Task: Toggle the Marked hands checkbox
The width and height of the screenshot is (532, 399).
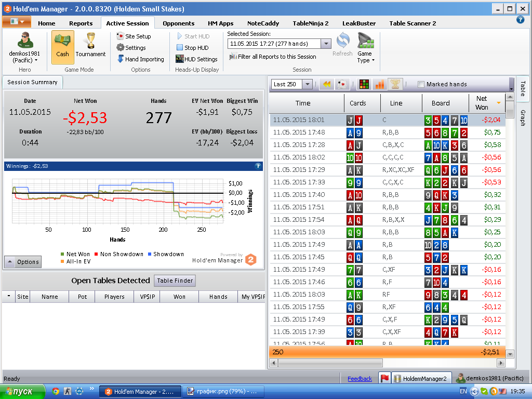Action: point(421,85)
